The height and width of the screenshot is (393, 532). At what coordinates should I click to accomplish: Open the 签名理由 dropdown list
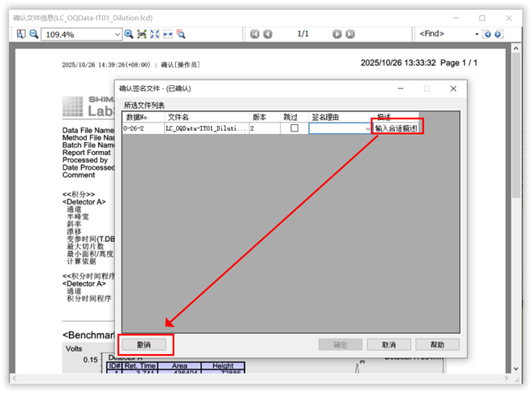click(365, 128)
